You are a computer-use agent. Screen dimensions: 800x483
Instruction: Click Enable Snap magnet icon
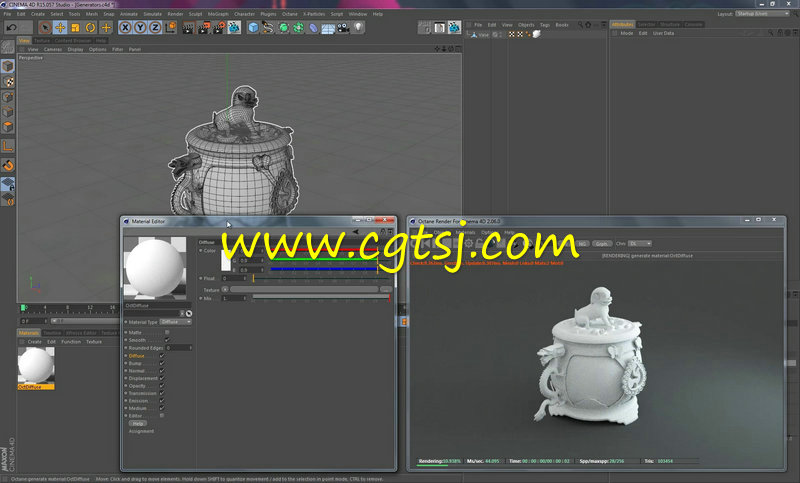(8, 165)
